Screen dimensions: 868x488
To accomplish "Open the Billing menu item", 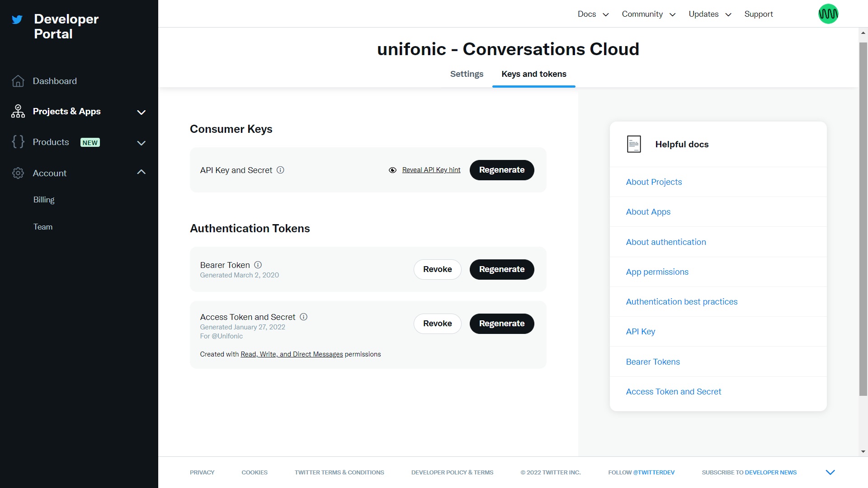I will point(44,200).
